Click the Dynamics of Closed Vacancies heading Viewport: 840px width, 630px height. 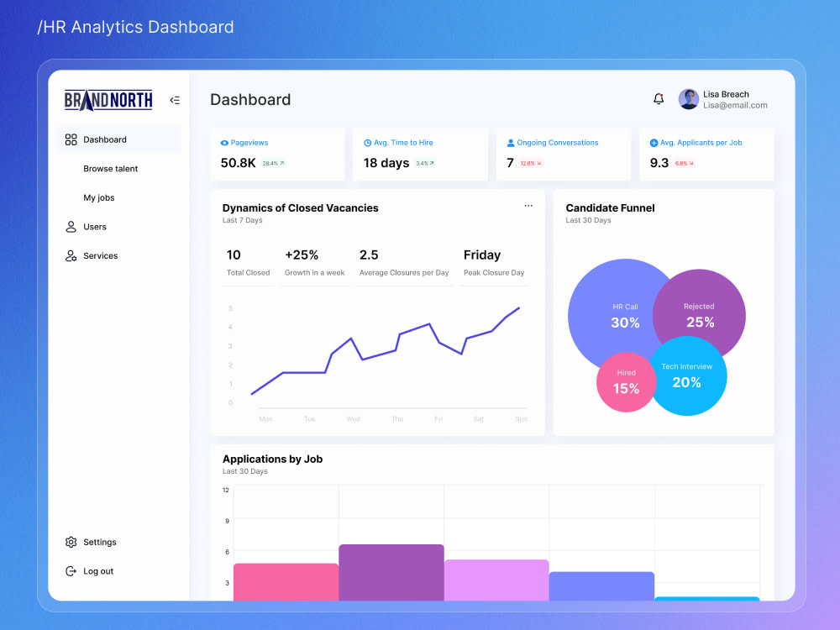click(300, 207)
